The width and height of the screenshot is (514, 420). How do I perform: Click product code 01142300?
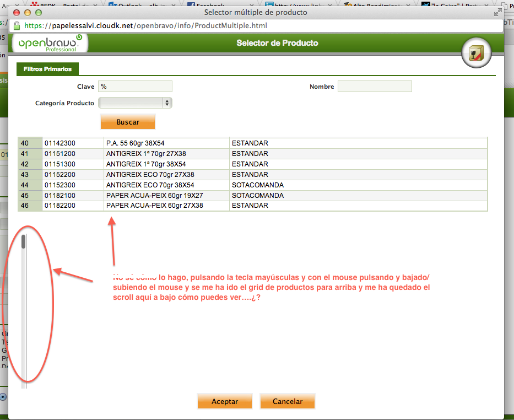[60, 143]
